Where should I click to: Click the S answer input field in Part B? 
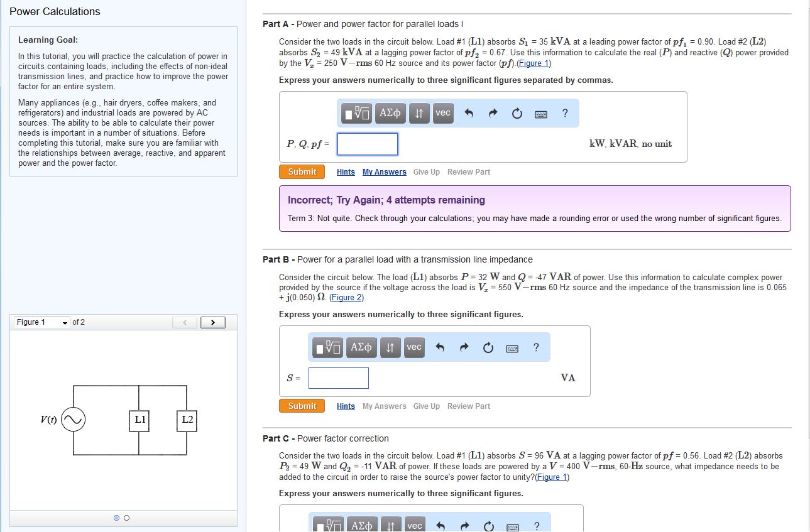[339, 378]
